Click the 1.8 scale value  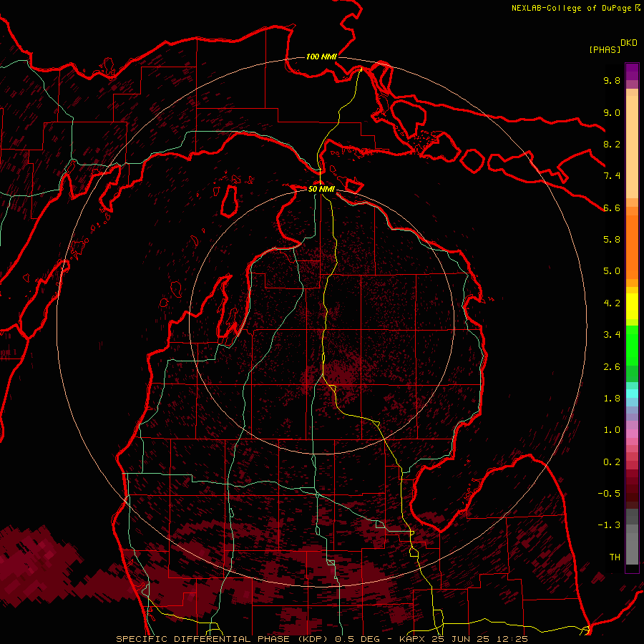612,399
